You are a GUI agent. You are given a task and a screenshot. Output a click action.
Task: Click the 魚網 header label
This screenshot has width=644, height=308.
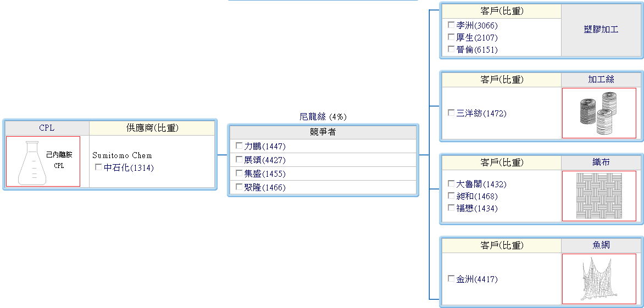[601, 245]
